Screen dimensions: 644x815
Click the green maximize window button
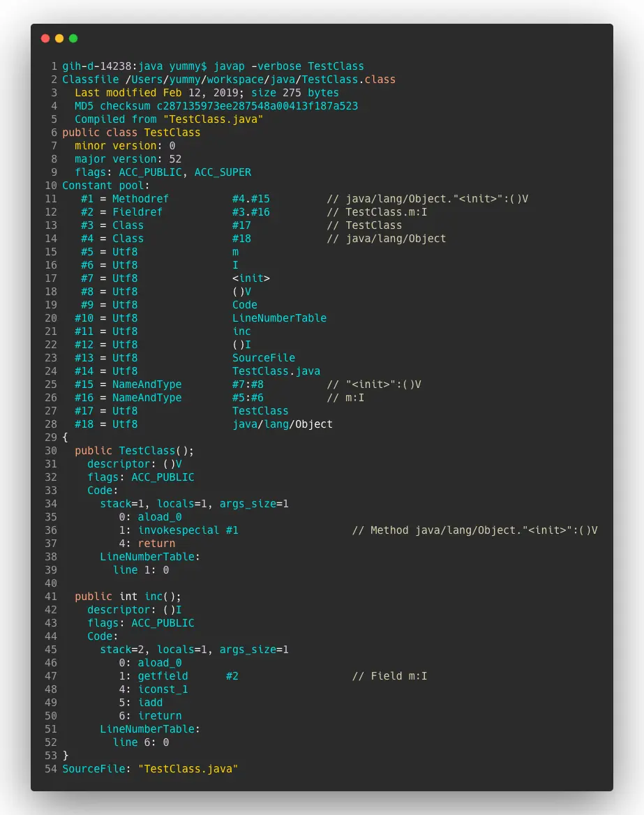click(73, 38)
